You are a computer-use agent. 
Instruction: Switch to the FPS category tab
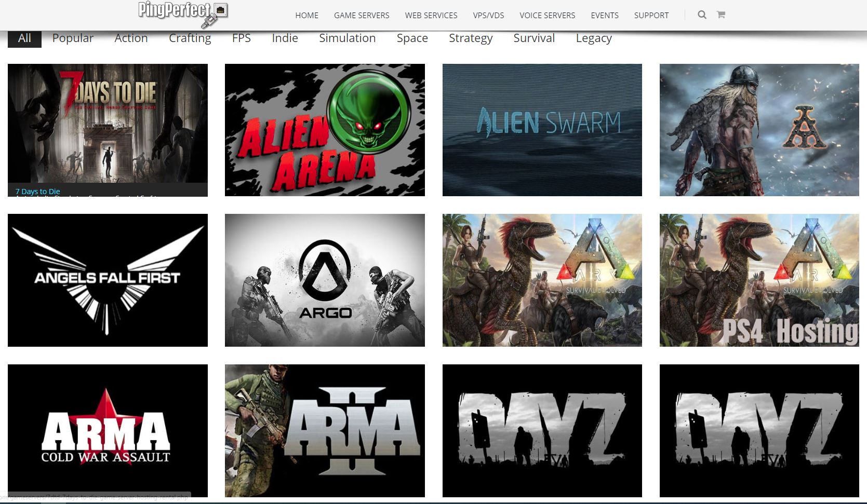pyautogui.click(x=241, y=38)
